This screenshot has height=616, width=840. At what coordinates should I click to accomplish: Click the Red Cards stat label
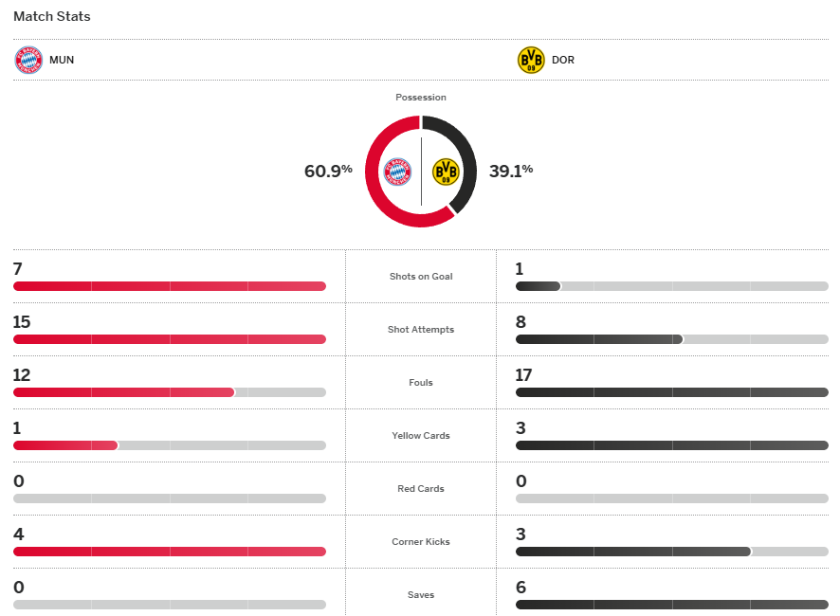(421, 489)
